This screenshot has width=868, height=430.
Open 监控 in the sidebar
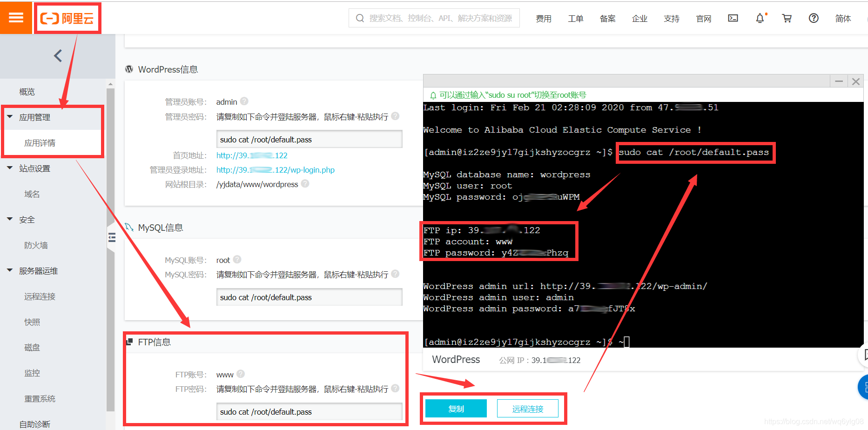tap(32, 373)
